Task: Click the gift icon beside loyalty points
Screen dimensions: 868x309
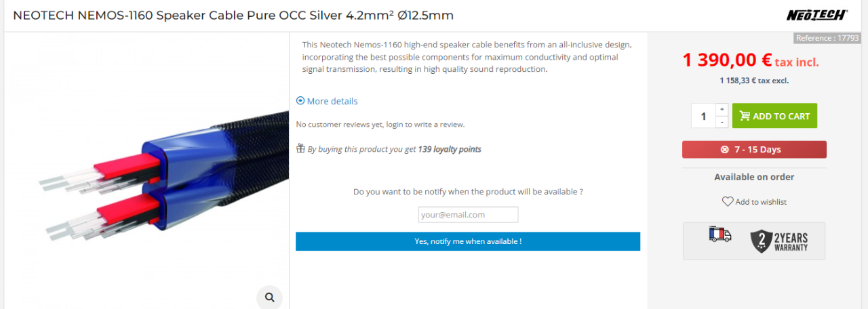Action: click(300, 148)
